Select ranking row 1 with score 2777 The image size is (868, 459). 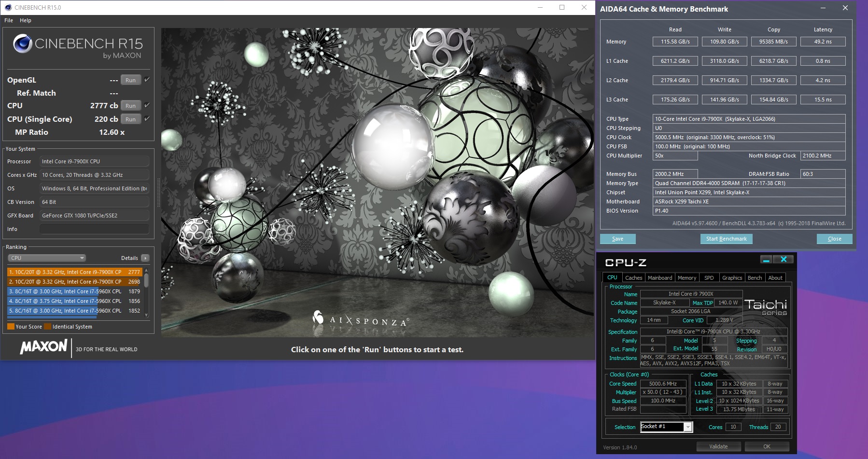[74, 272]
